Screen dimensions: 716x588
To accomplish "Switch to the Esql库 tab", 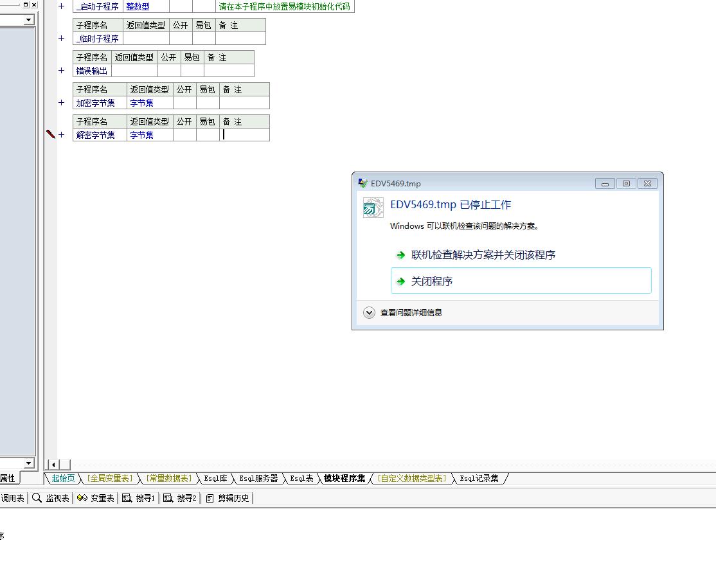I will [x=215, y=478].
